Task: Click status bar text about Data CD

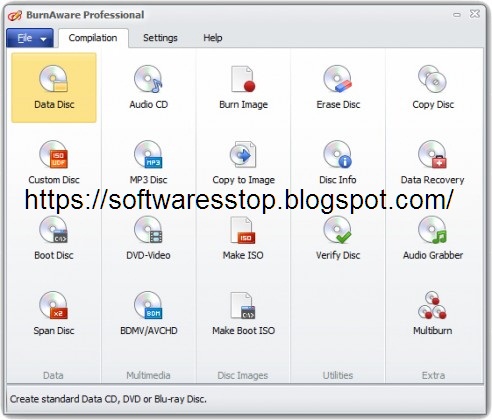Action: click(108, 399)
